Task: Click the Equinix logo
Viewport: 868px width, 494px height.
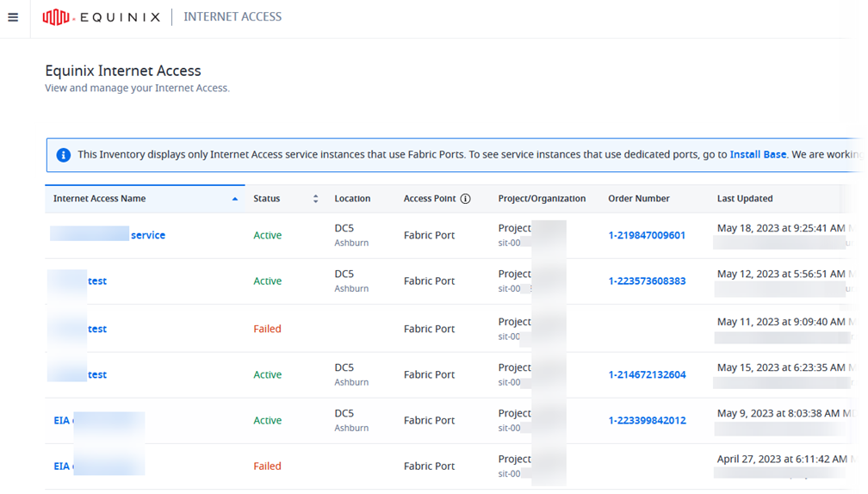Action: pos(102,17)
